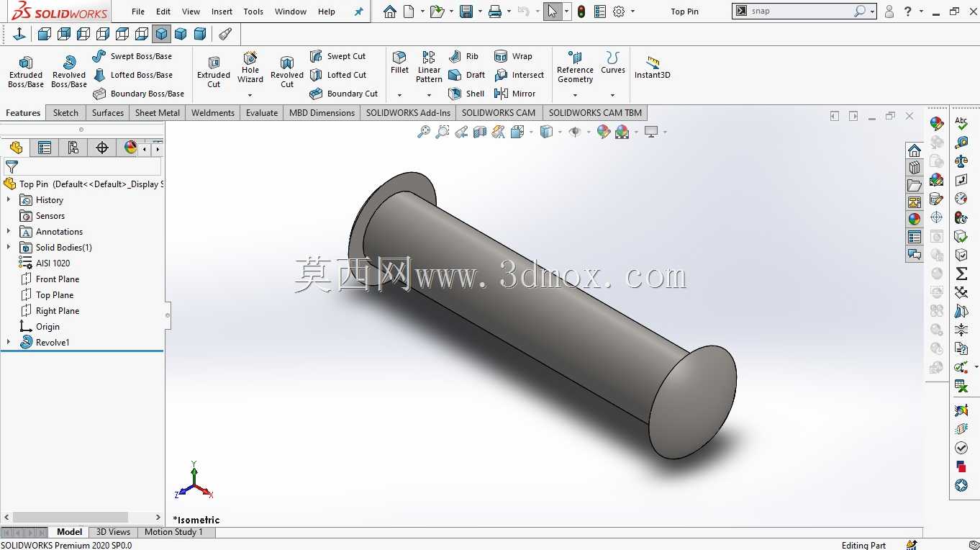The height and width of the screenshot is (550, 980).
Task: Switch to 3D Views tab
Action: (x=113, y=532)
